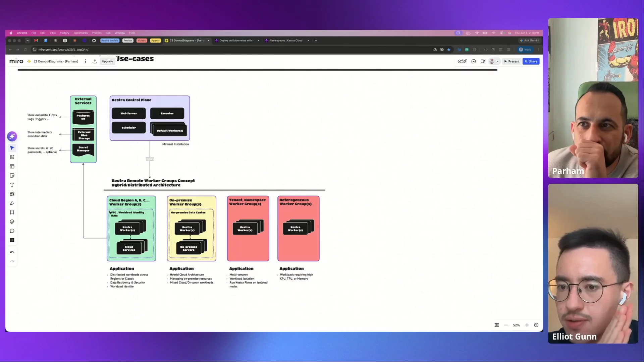The image size is (644, 362).
Task: Start a video call with camera icon
Action: pos(483,61)
